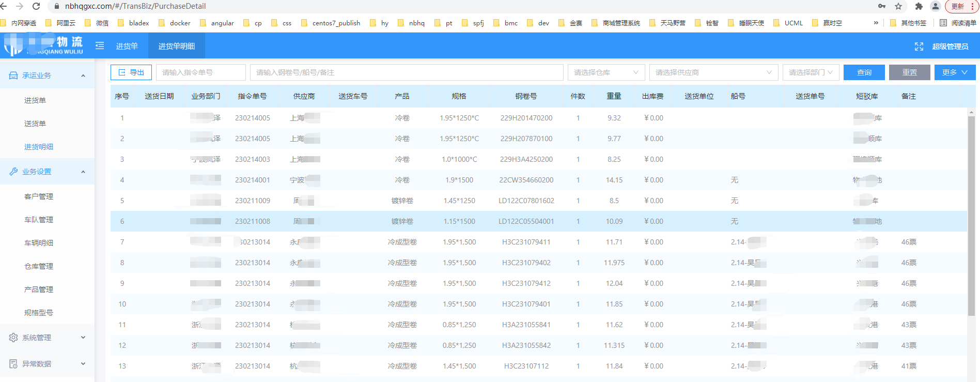Toggle fullscreen with the expand icon
The height and width of the screenshot is (382, 980).
coord(919,47)
